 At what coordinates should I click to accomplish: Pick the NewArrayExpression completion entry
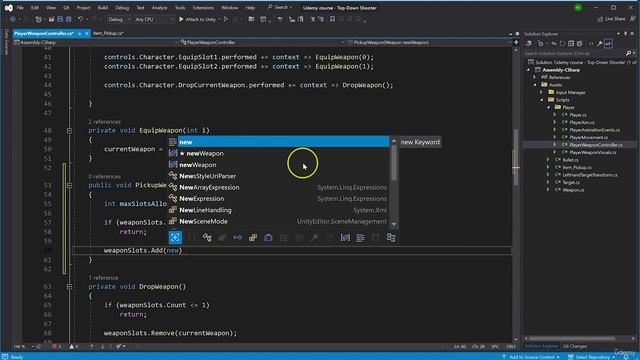tap(279, 187)
